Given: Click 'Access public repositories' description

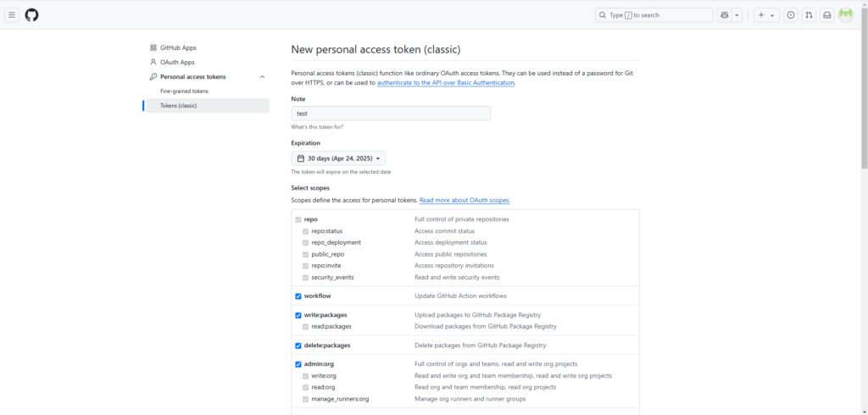Looking at the screenshot, I should click(x=451, y=255).
